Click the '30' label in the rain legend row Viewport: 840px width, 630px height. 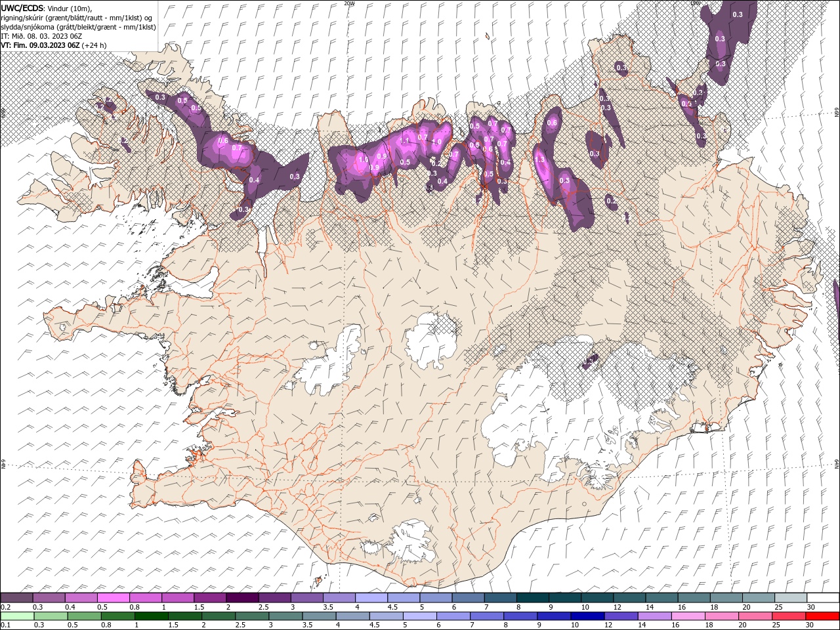click(810, 625)
